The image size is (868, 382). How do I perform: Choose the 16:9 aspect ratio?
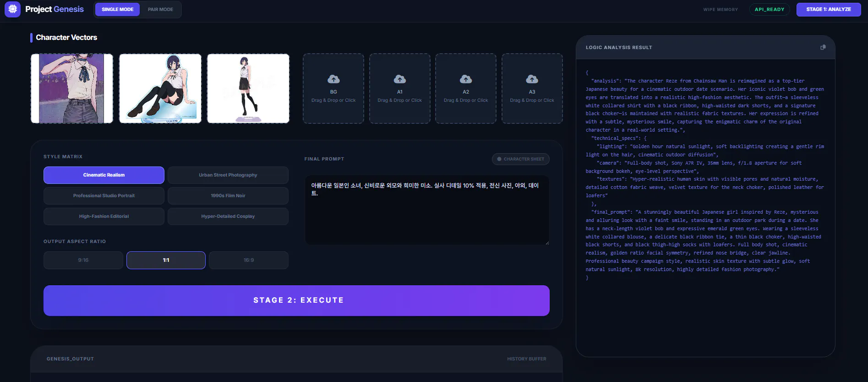[249, 260]
